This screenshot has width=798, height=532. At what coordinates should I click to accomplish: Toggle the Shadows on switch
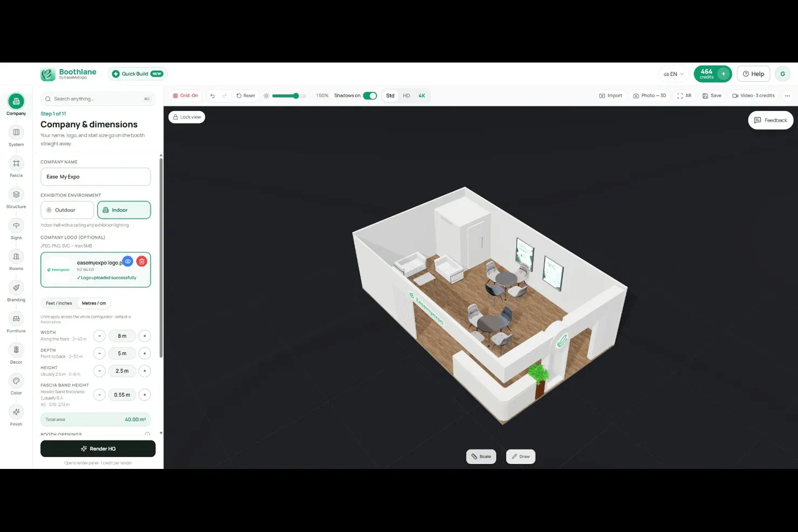pos(370,96)
